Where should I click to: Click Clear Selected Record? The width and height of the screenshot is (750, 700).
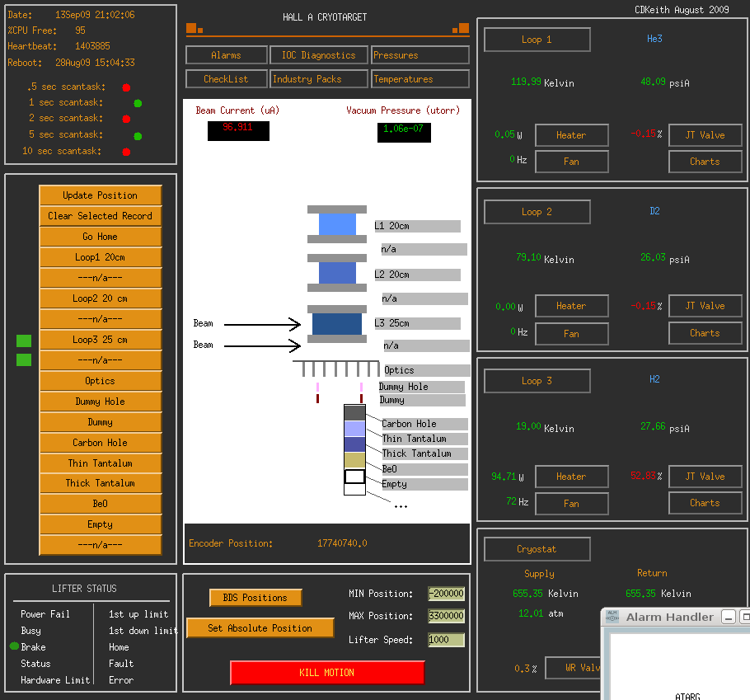tap(101, 216)
